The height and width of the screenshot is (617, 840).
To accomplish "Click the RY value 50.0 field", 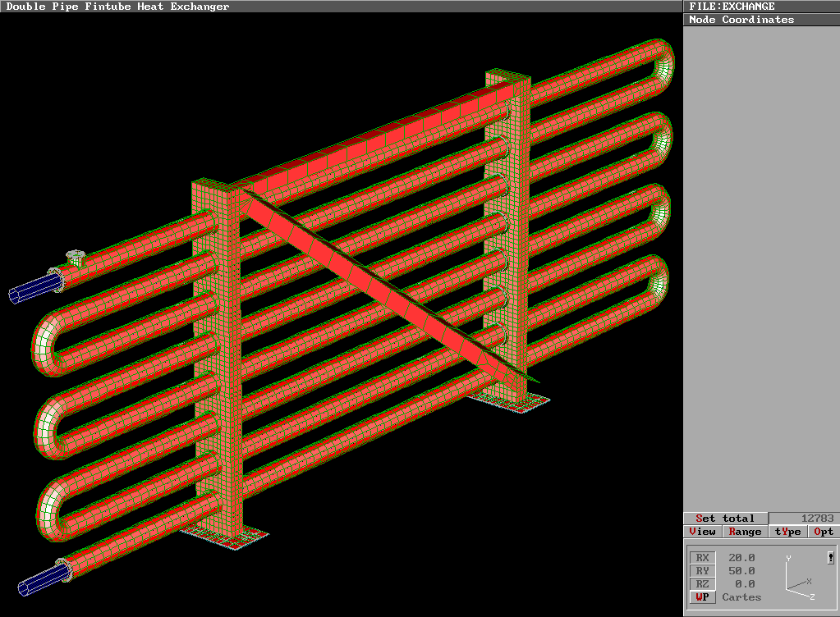I will point(741,571).
